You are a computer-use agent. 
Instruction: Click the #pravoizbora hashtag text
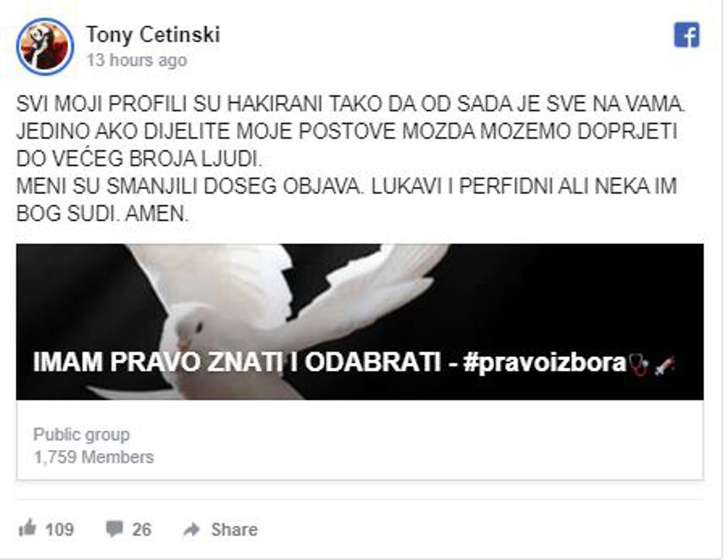545,362
